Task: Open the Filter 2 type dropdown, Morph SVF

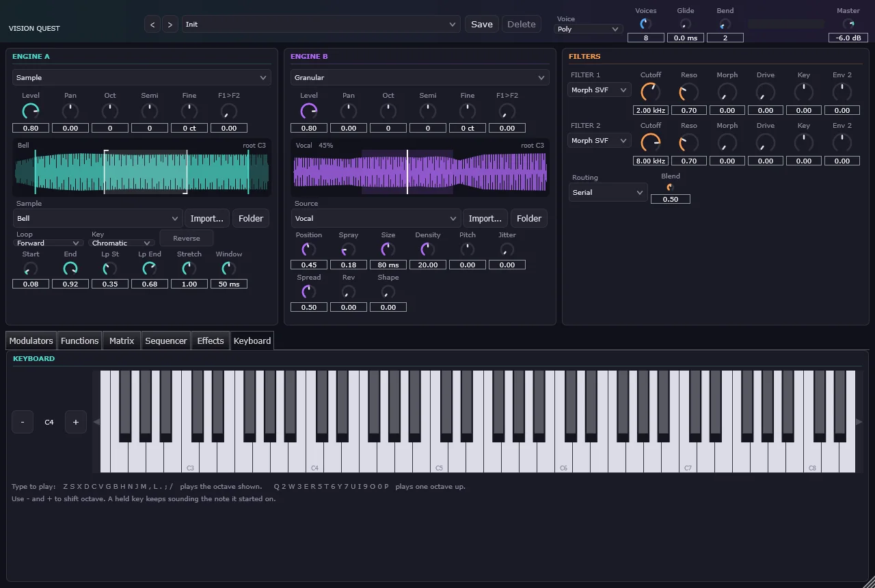Action: click(x=600, y=140)
